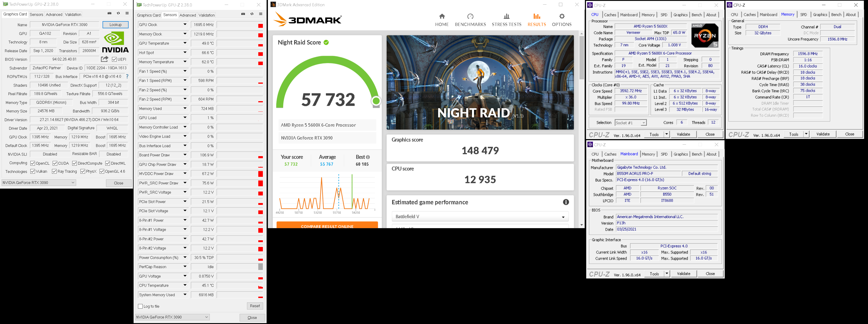Click the GPU-Z app icon in the Graphics Card window title bar
The width and height of the screenshot is (868, 324).
click(x=5, y=4)
